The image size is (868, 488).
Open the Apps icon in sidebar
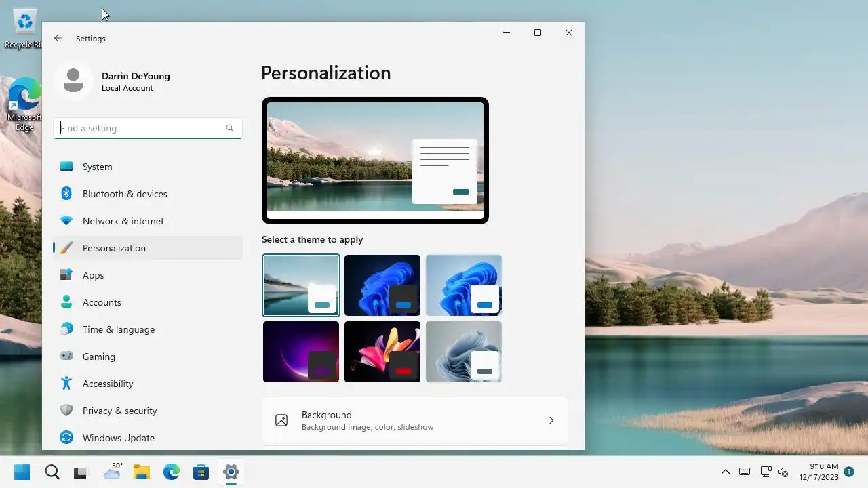tap(66, 275)
